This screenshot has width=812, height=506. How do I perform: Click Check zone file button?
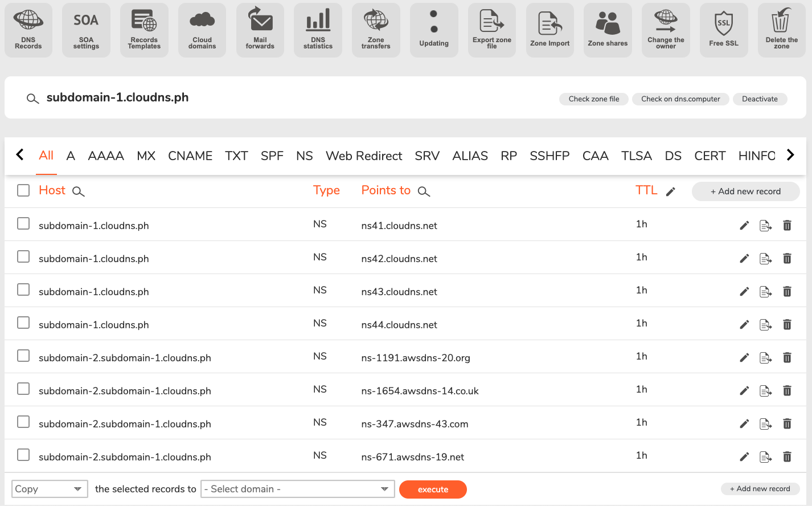(594, 99)
